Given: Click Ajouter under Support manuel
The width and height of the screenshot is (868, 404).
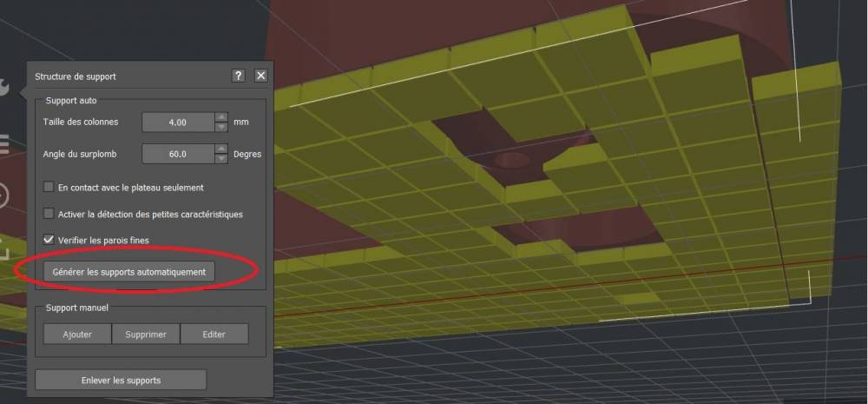Looking at the screenshot, I should tap(77, 334).
